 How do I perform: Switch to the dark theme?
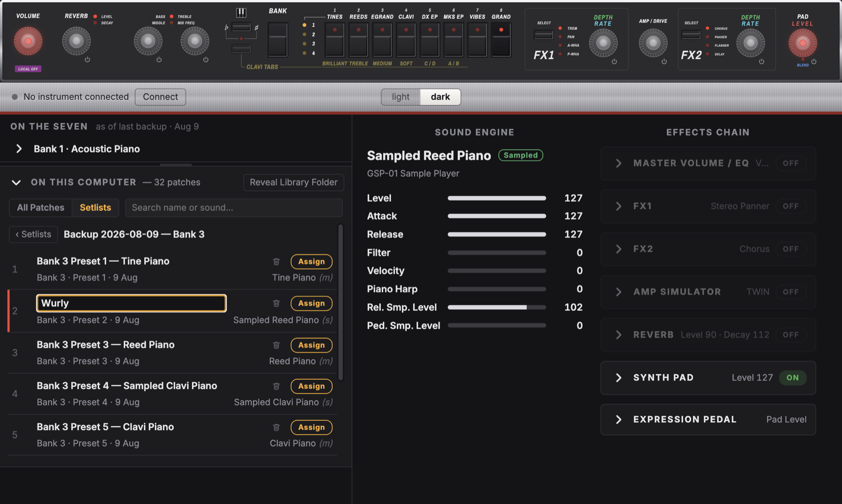click(x=440, y=97)
